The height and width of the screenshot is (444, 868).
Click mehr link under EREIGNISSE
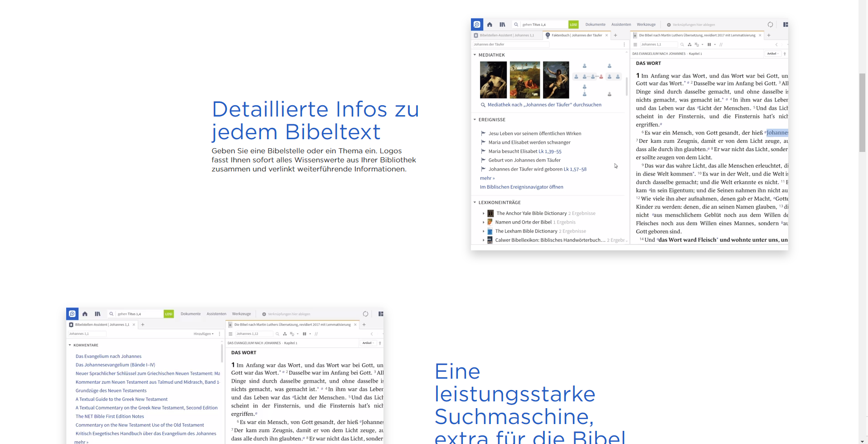coord(487,178)
